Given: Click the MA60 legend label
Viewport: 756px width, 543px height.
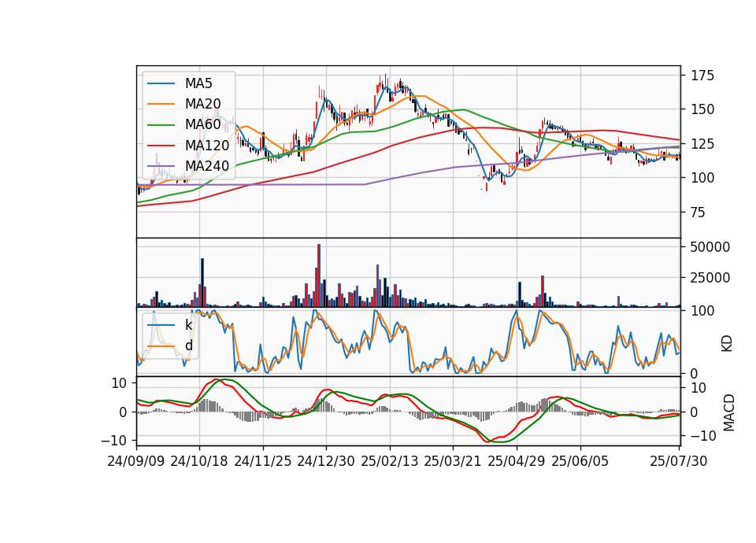Looking at the screenshot, I should [202, 125].
